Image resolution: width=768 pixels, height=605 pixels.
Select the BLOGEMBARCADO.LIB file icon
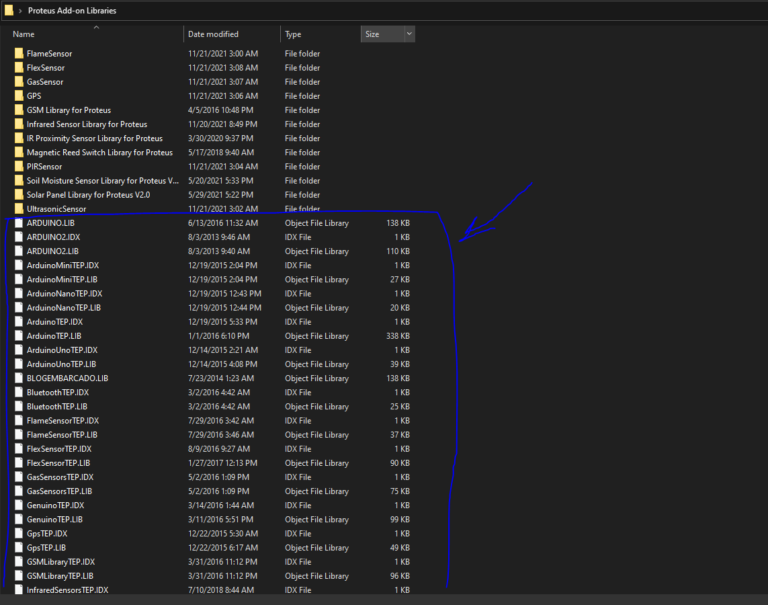[x=19, y=378]
